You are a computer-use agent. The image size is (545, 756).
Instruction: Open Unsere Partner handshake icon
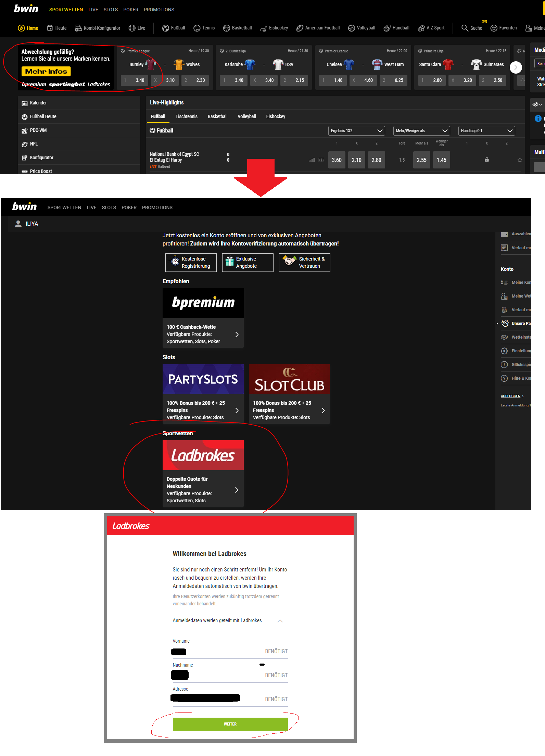point(505,323)
